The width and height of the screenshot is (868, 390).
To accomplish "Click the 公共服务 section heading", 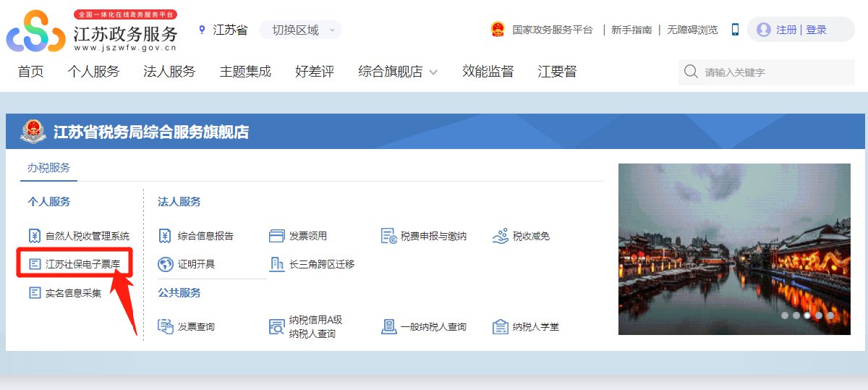I will pos(179,292).
